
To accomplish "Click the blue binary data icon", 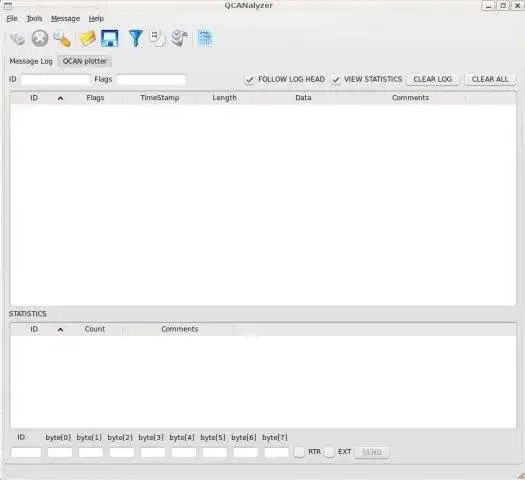I will 205,38.
